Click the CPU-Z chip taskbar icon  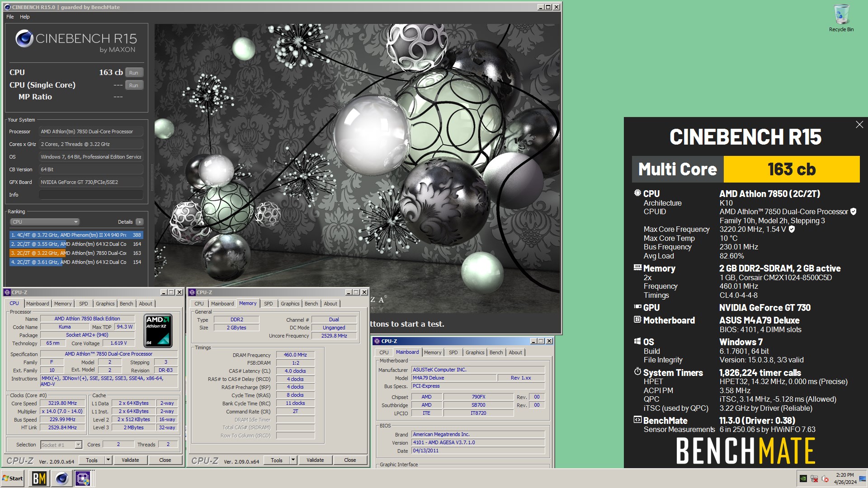[x=83, y=479]
